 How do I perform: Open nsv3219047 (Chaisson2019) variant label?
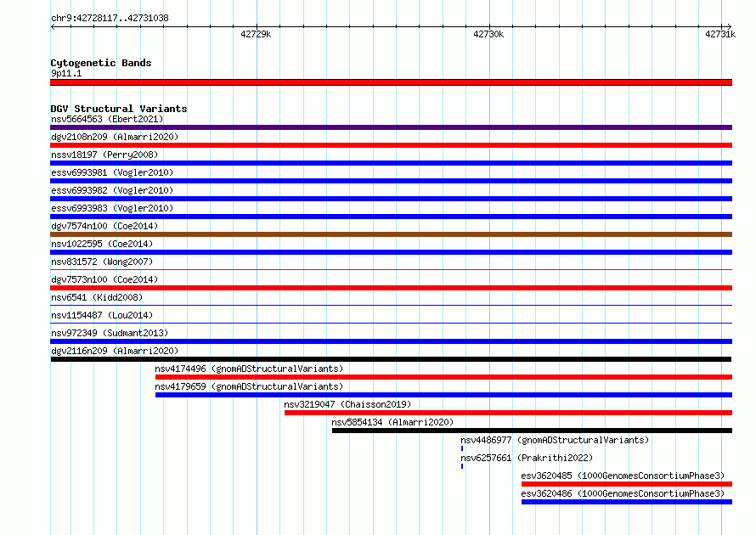click(x=347, y=404)
